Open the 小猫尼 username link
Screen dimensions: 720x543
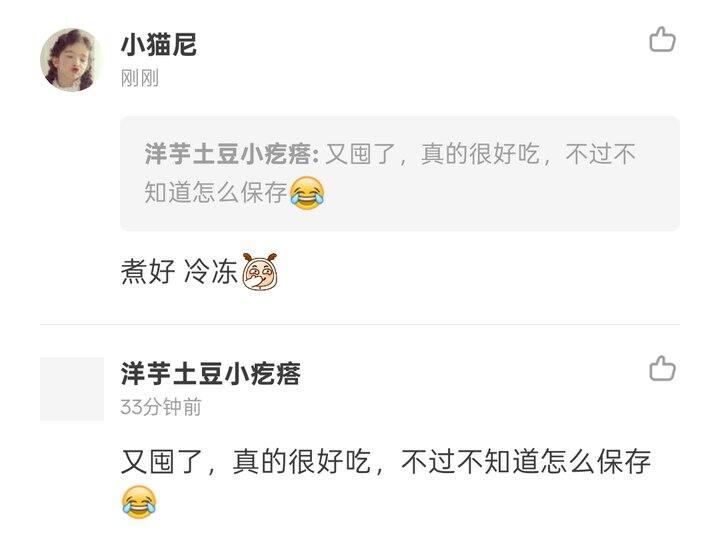coord(159,45)
